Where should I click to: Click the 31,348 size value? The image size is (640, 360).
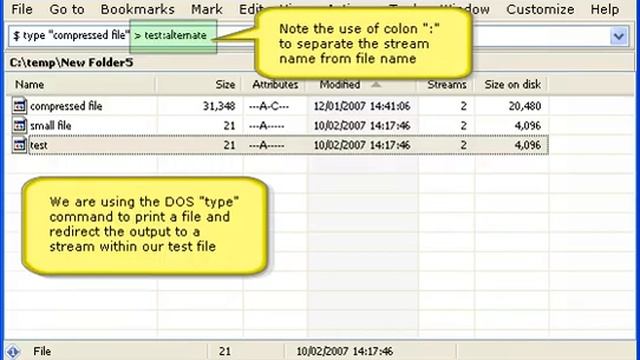(219, 106)
